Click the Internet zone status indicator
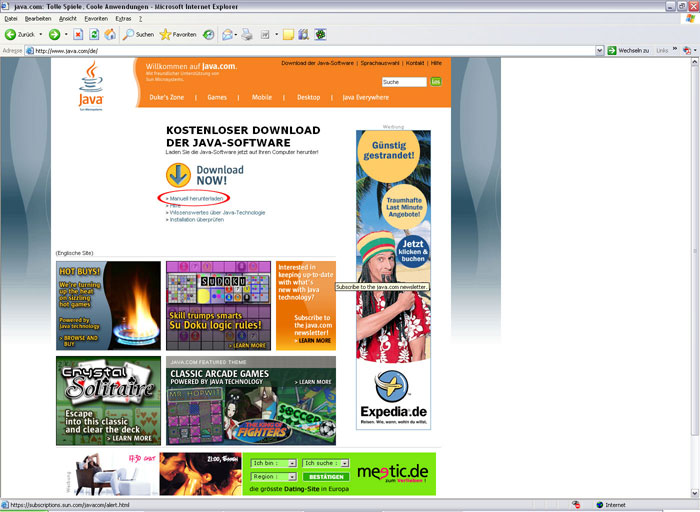This screenshot has width=700, height=512. (x=611, y=505)
